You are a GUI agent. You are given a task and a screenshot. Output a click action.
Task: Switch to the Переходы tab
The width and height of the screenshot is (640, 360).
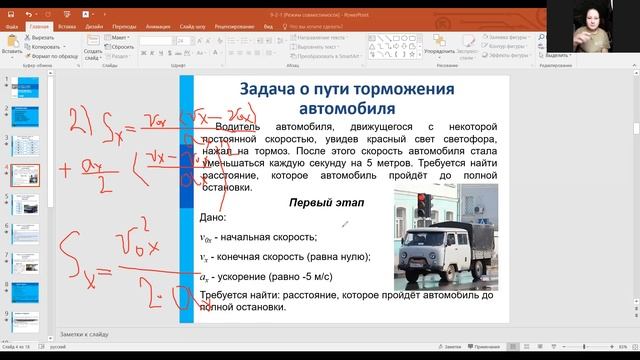click(x=124, y=27)
